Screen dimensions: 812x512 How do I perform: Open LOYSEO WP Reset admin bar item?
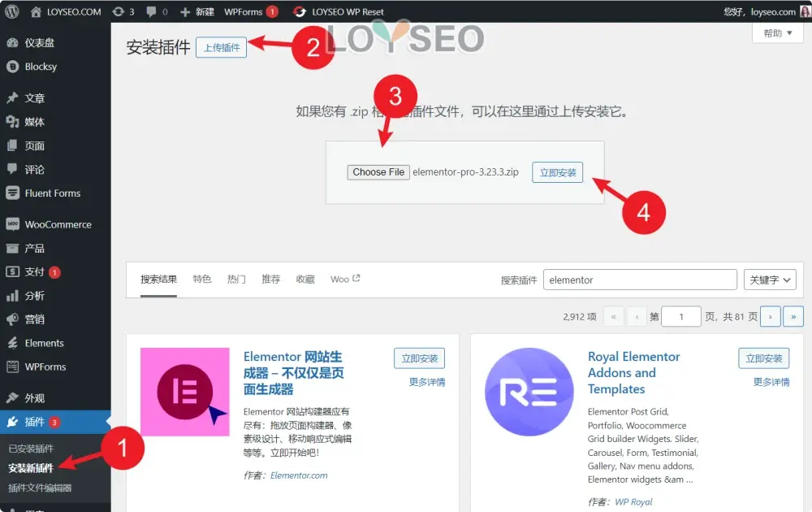click(x=338, y=12)
